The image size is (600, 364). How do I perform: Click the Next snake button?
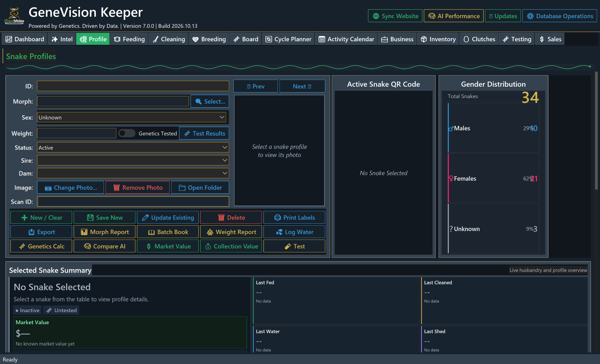coord(302,86)
